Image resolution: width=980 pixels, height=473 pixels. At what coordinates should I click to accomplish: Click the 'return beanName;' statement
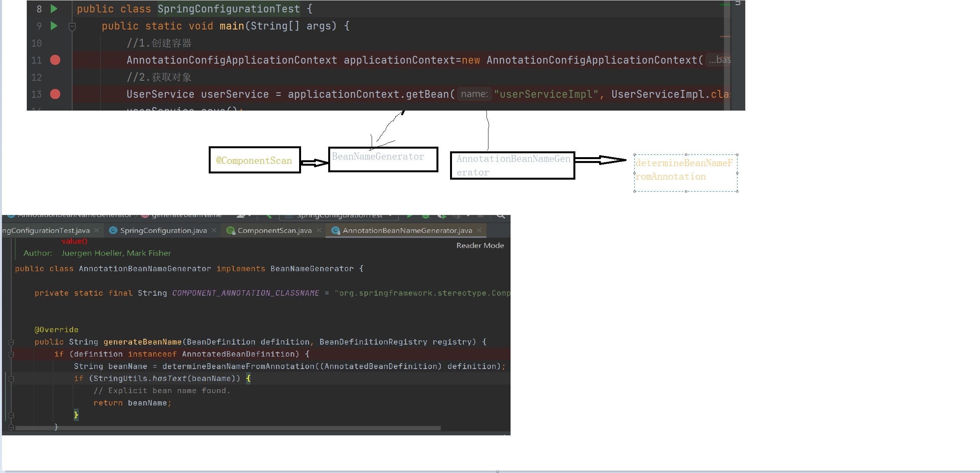click(x=132, y=403)
